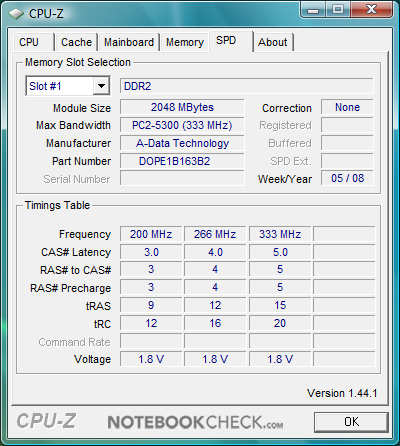Click the DDR2 memory type field
The height and width of the screenshot is (446, 400).
click(x=246, y=86)
